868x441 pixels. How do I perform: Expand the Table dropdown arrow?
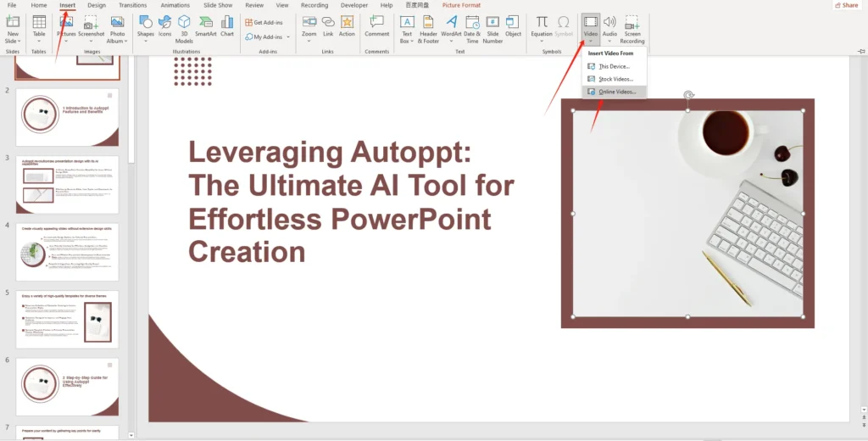tap(39, 41)
